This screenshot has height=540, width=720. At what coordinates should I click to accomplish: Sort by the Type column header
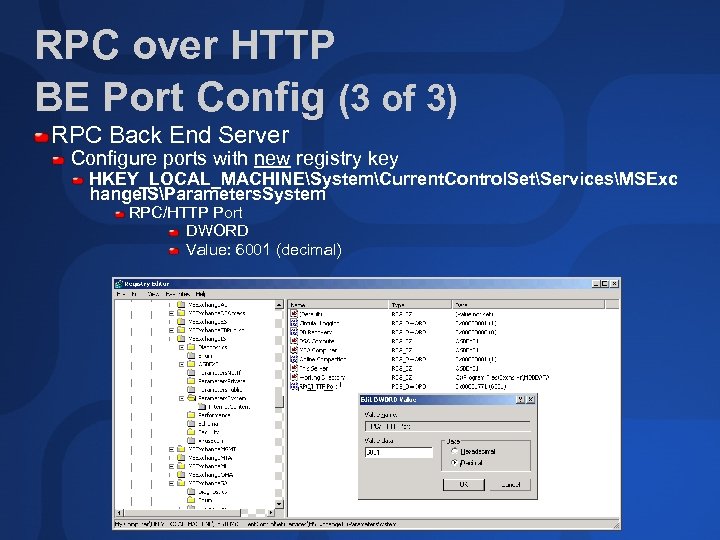[420, 304]
